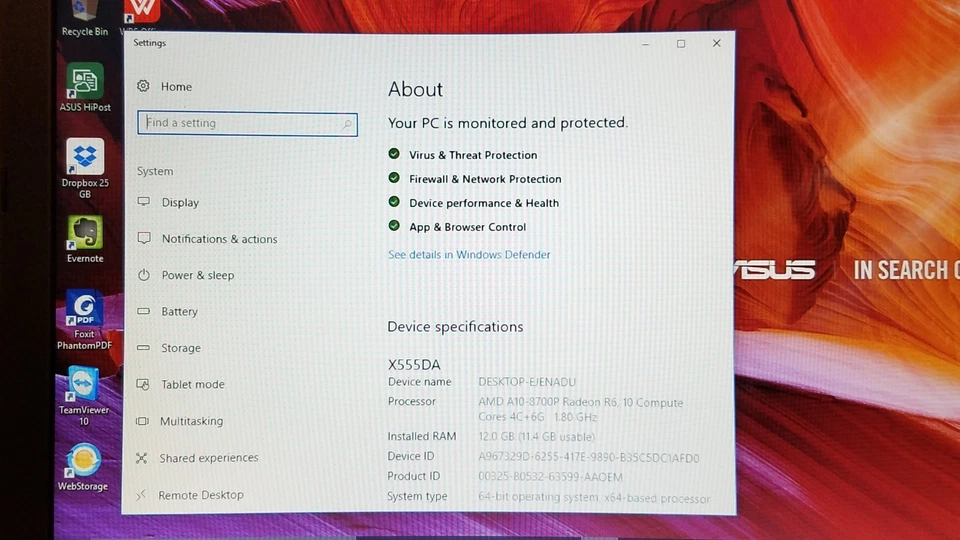
Task: Click the Shared experiences icon
Action: 141,457
